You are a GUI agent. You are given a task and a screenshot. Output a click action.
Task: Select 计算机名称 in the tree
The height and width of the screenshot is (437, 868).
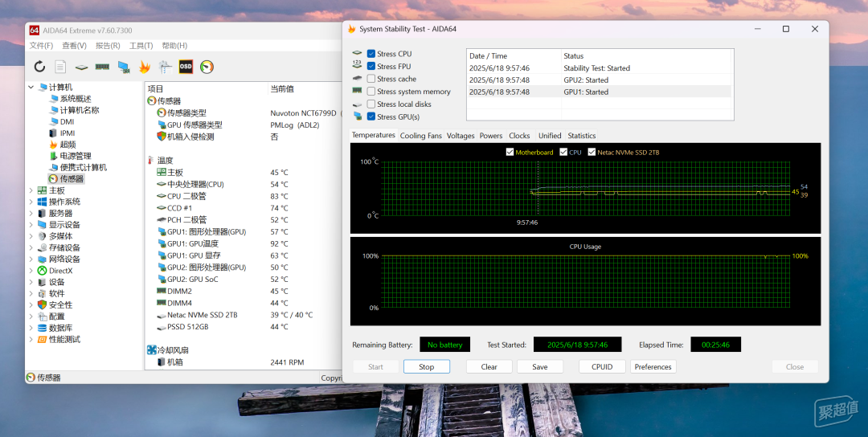pyautogui.click(x=79, y=110)
